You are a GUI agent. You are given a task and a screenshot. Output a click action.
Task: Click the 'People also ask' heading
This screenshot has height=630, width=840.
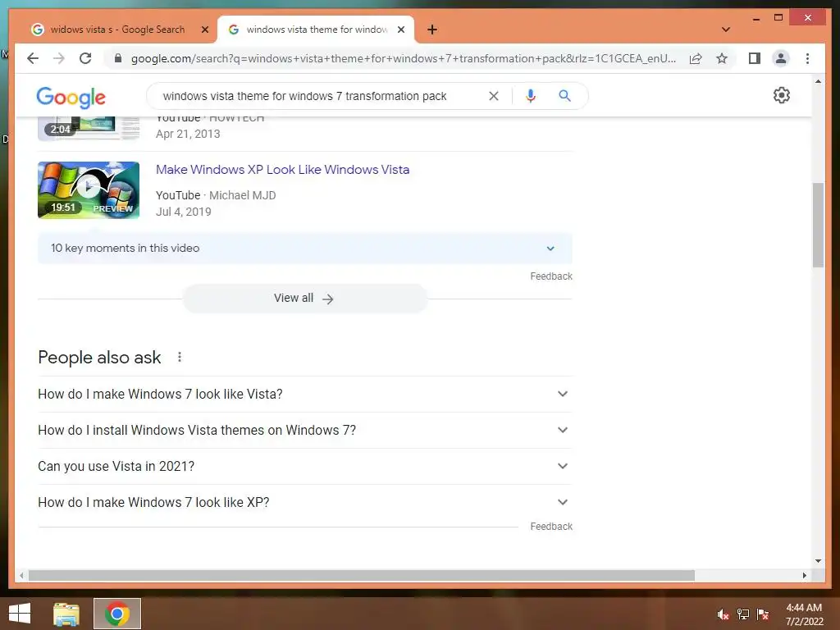(99, 358)
